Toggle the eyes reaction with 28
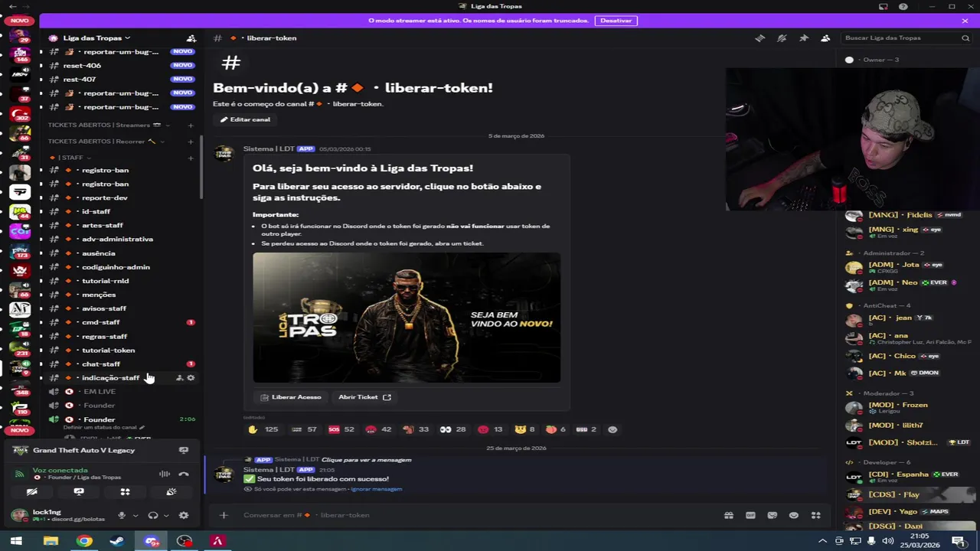This screenshot has width=980, height=551. (452, 429)
